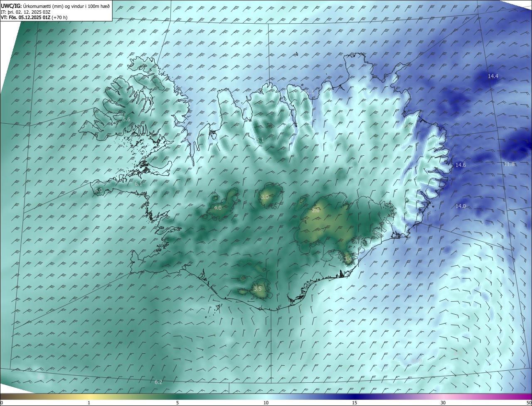Screen dimensions: 532x406
Task: Click the 14.0 value label
Action: [x=461, y=206]
